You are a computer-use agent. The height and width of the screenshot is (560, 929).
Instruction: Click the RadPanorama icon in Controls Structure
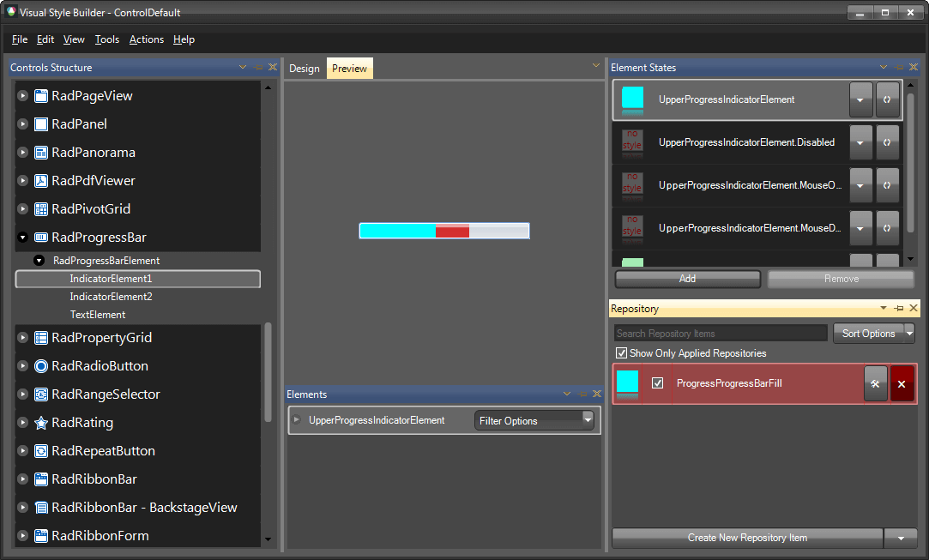point(40,152)
